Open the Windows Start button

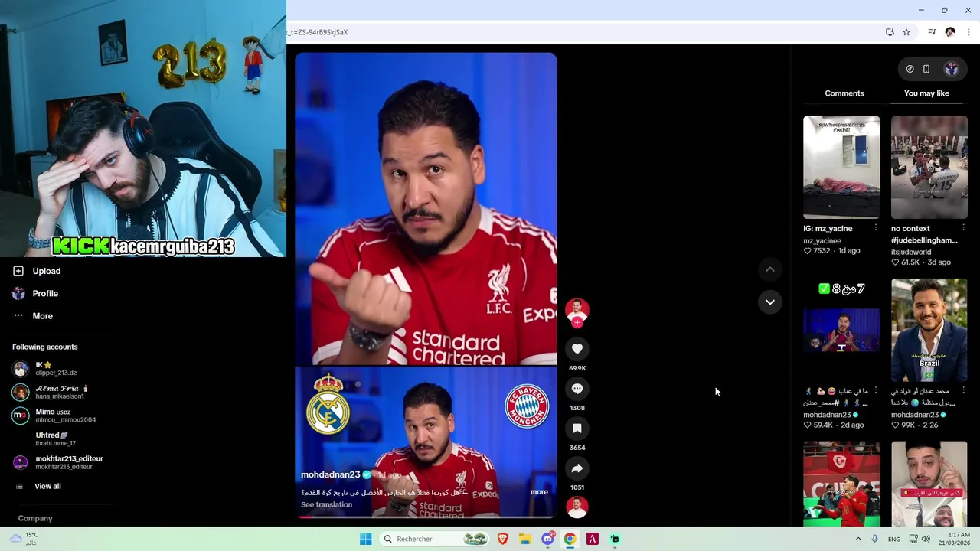366,539
